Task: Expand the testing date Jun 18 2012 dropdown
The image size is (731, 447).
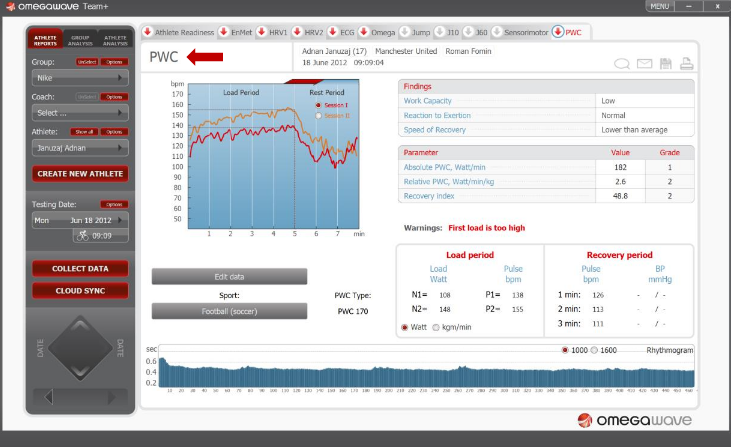Action: pyautogui.click(x=80, y=220)
